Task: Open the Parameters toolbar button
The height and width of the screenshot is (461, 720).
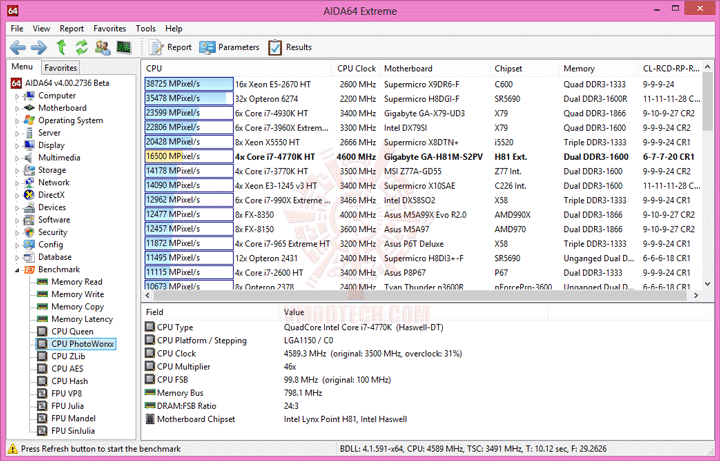Action: [229, 47]
